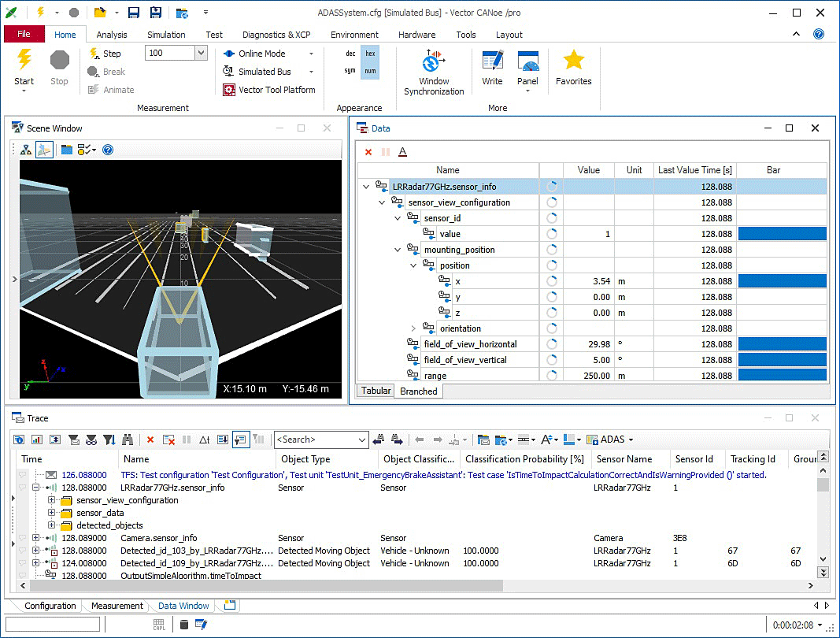Click the blue bar for range row
840x638 pixels.
click(x=782, y=376)
